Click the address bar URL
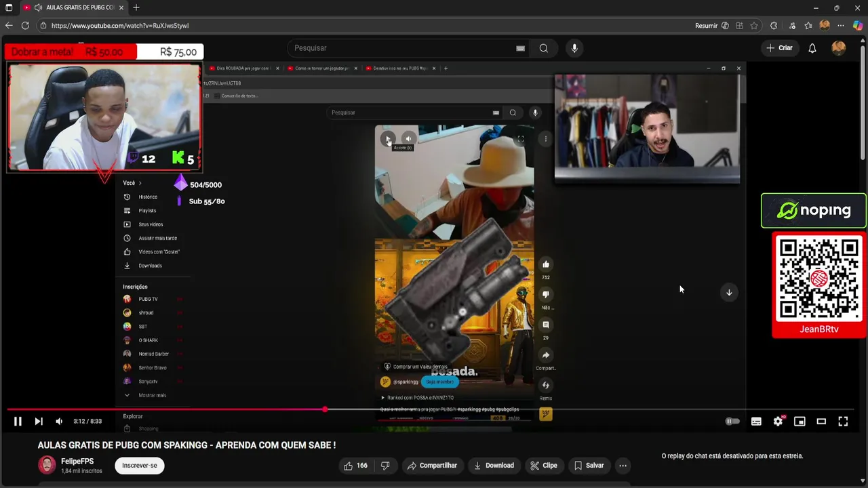868x488 pixels. (x=120, y=26)
